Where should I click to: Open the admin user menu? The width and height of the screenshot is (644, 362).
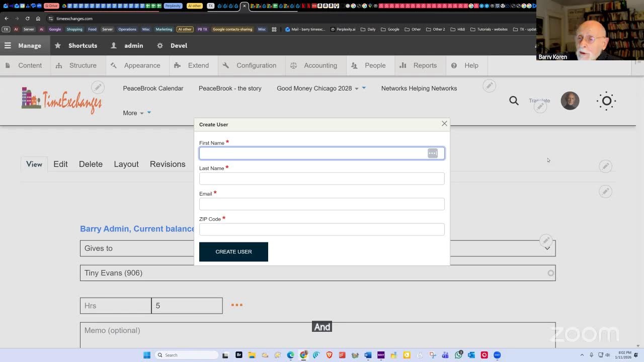click(127, 45)
